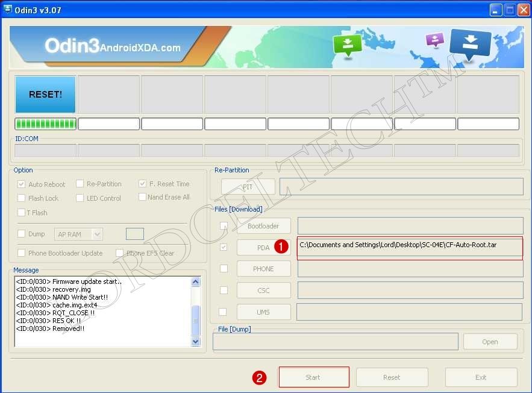Click the Message log scroll up arrow
532x393 pixels.
pyautogui.click(x=196, y=282)
